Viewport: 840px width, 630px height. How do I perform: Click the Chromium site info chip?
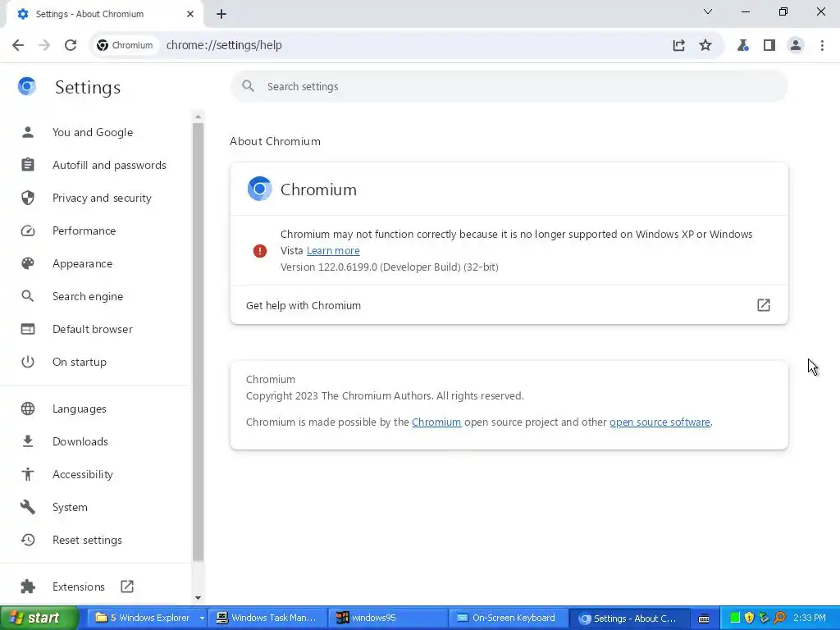coord(125,45)
